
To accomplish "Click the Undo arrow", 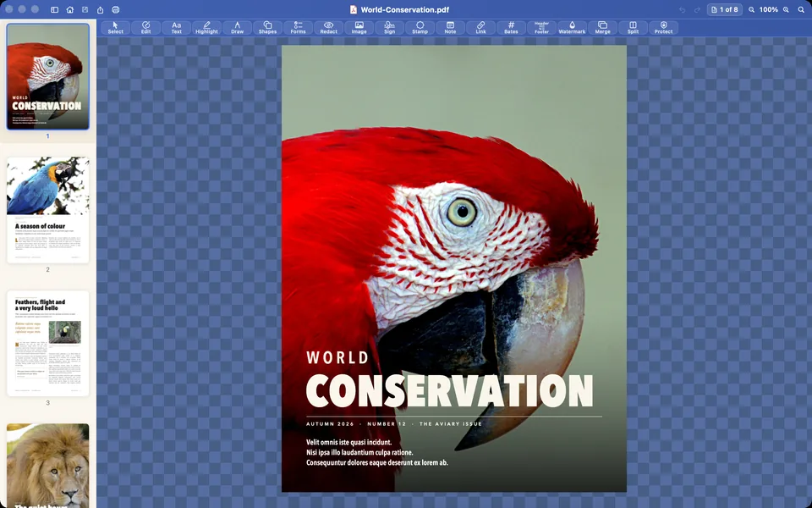I will pyautogui.click(x=682, y=10).
